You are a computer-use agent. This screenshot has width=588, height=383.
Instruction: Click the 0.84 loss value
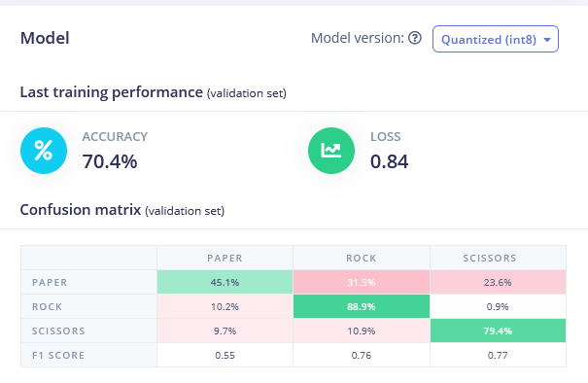[389, 161]
